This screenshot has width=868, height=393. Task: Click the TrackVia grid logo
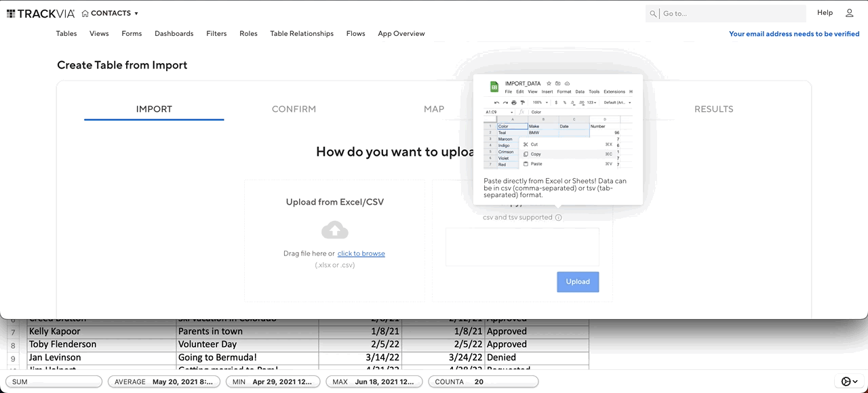(x=10, y=13)
